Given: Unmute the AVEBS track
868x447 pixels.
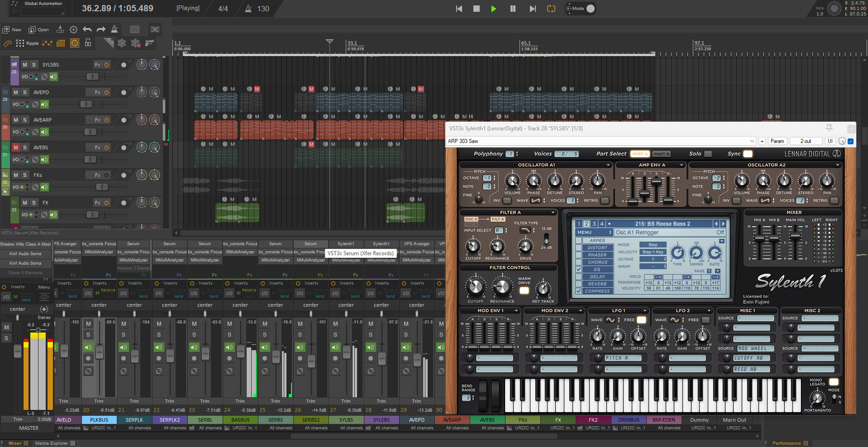Looking at the screenshot, I should click(16, 147).
